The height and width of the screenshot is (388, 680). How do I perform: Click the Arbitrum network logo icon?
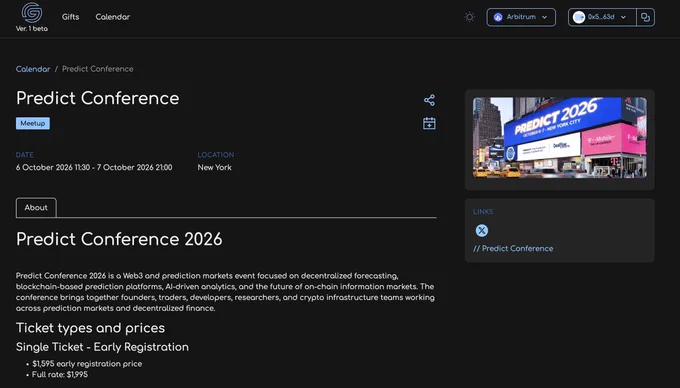click(x=498, y=17)
